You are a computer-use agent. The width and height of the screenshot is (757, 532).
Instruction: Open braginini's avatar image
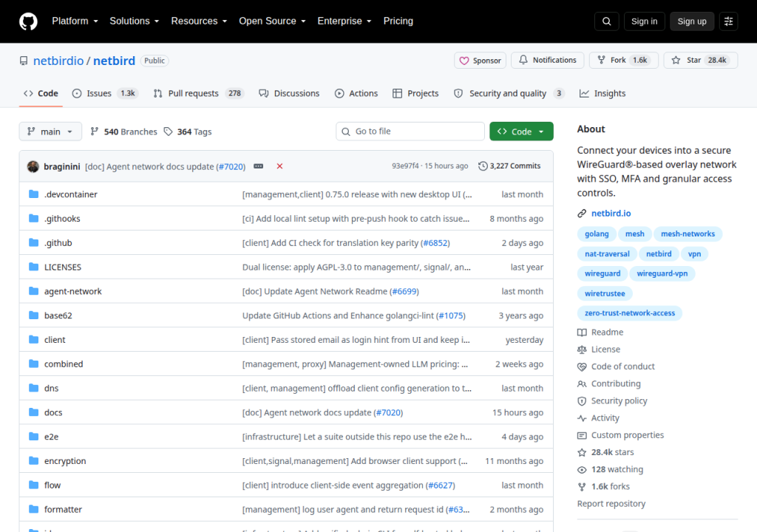click(x=33, y=166)
